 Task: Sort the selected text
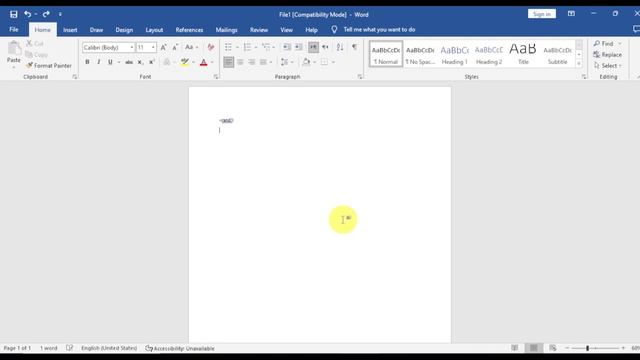[x=340, y=47]
